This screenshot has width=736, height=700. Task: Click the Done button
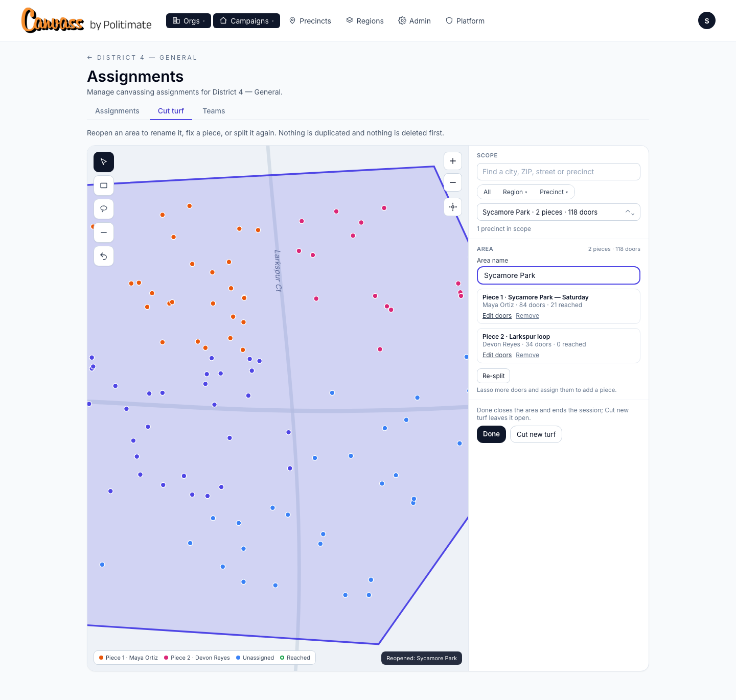[491, 434]
